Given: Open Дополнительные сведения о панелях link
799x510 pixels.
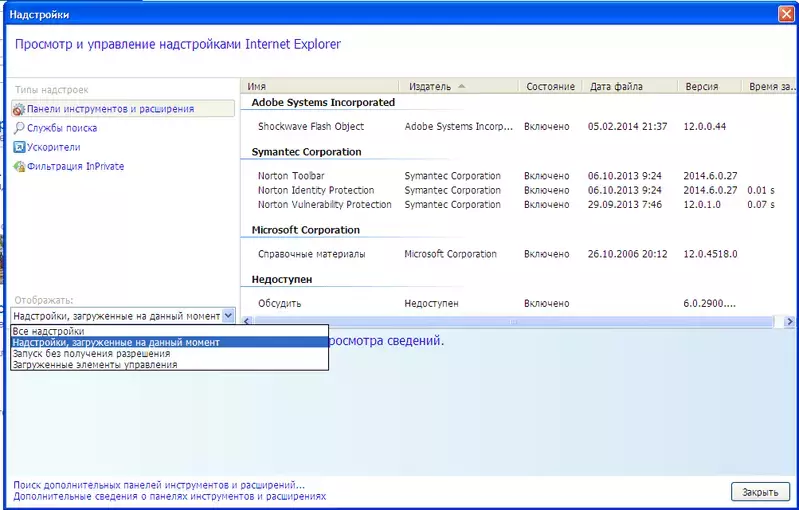Looking at the screenshot, I should pyautogui.click(x=170, y=496).
